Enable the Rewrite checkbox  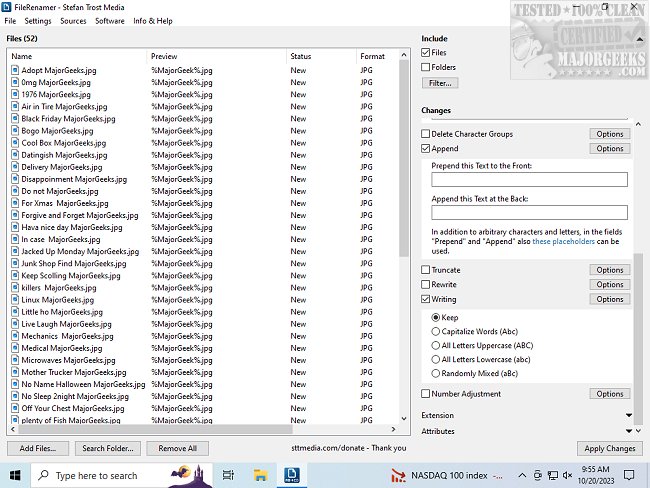point(425,284)
